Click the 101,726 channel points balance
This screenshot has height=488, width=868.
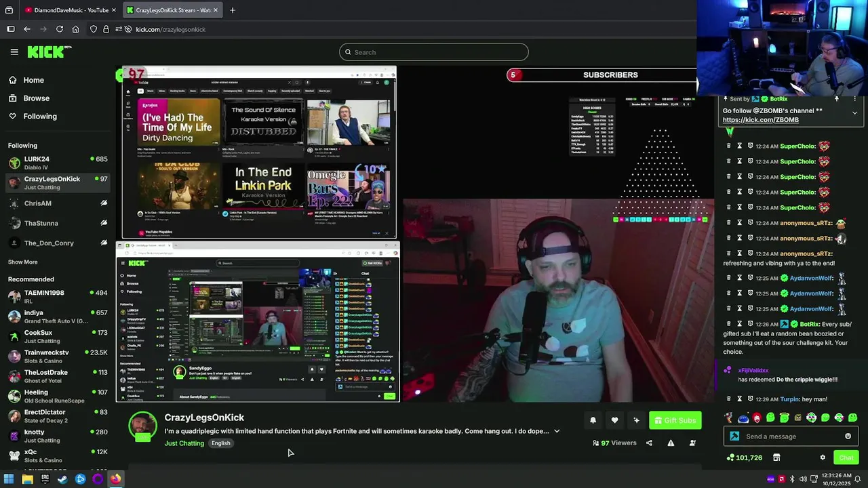pyautogui.click(x=745, y=458)
